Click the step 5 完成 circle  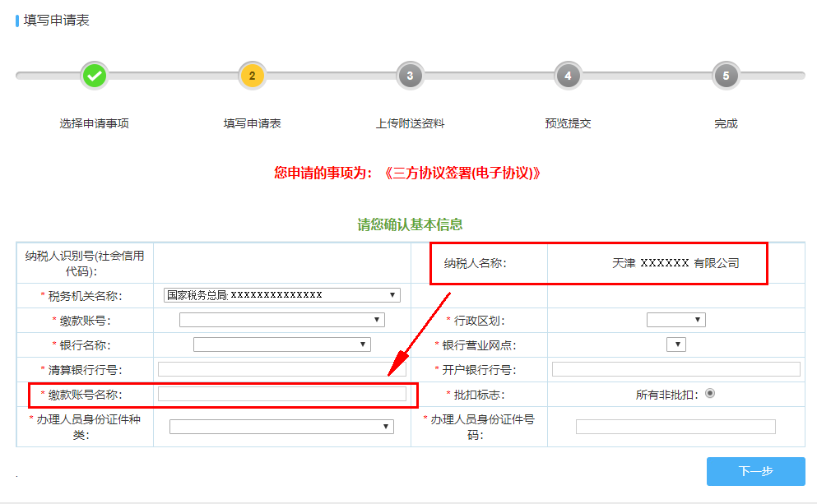tap(725, 76)
